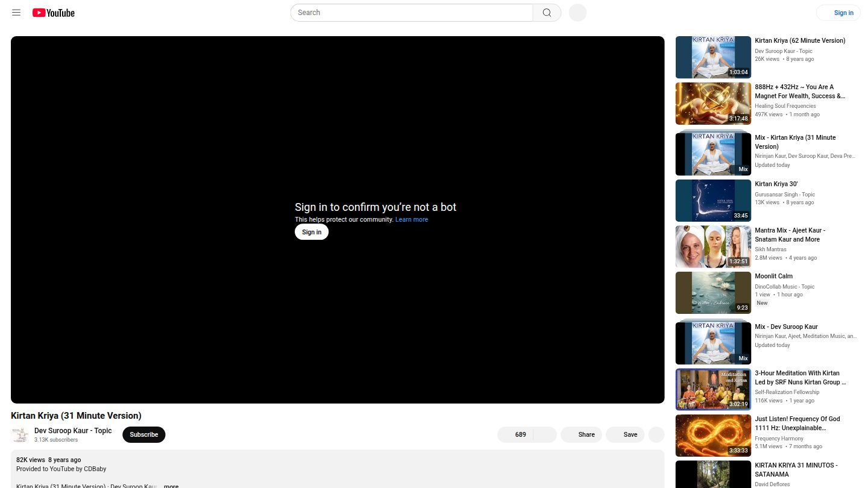The height and width of the screenshot is (488, 868).
Task: Click channel name DinoCollab Music - Topic
Action: point(785,287)
